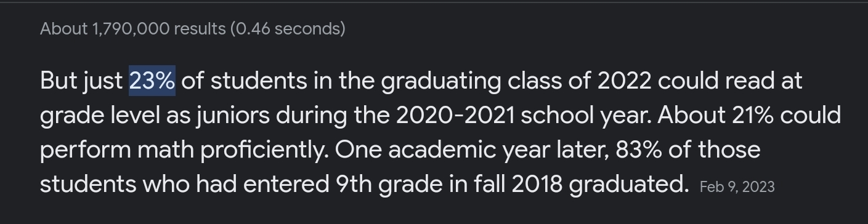This screenshot has height=224, width=868.
Task: Click the highlighted 23% text
Action: tap(152, 81)
